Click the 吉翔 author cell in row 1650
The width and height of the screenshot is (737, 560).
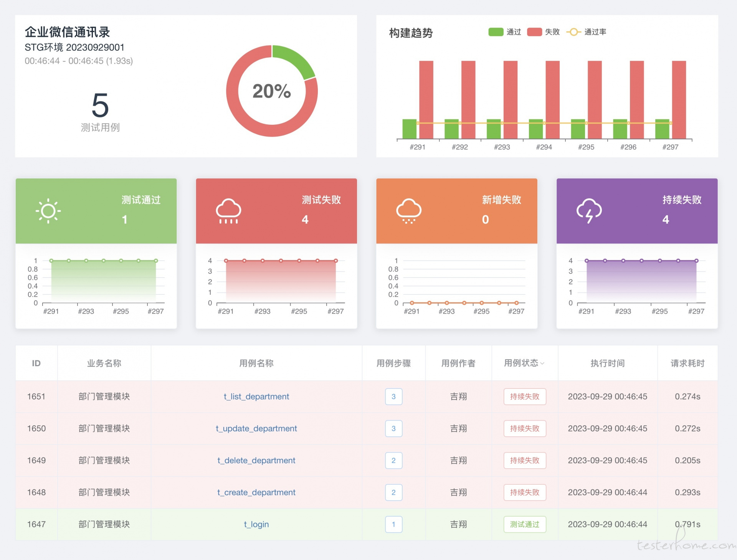pos(458,428)
